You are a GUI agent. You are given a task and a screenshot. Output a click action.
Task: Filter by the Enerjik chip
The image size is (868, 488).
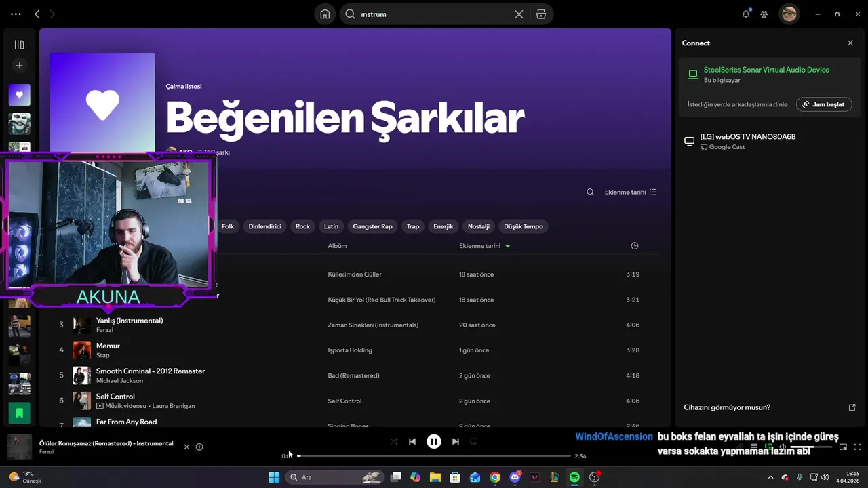point(443,226)
